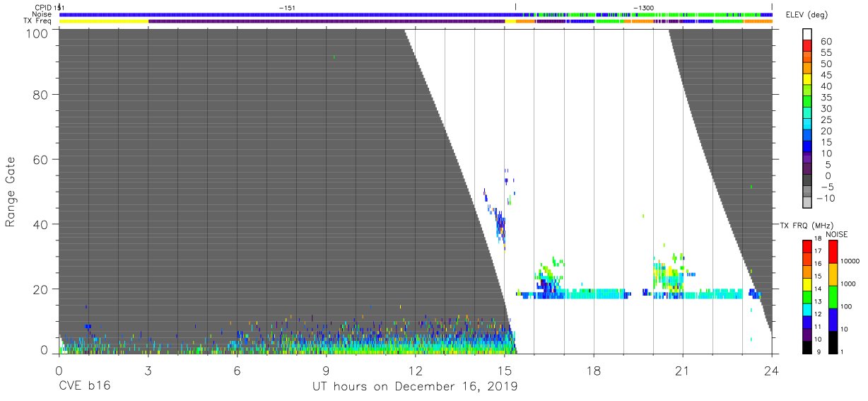
Task: Click the white top swatch of ELEV colorbar
Action: tap(809, 35)
